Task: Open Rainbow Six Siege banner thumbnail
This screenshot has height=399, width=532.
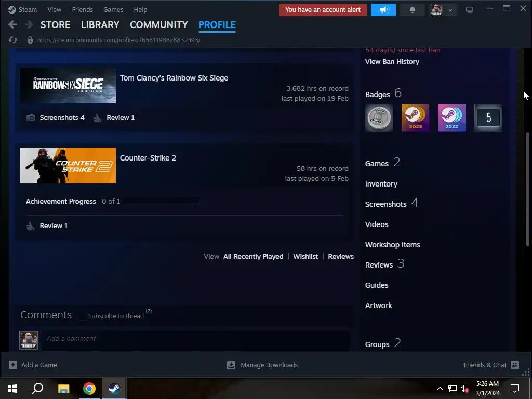Action: [x=68, y=86]
